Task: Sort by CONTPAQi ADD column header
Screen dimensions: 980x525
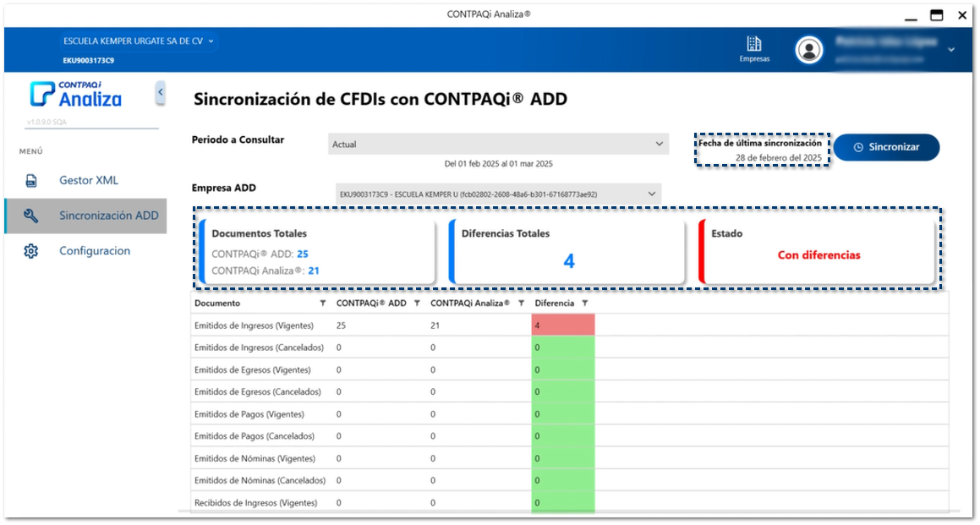Action: tap(371, 304)
